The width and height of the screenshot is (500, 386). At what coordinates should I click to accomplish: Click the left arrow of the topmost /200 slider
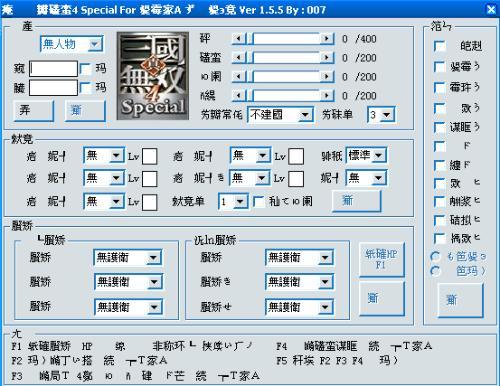coord(239,58)
